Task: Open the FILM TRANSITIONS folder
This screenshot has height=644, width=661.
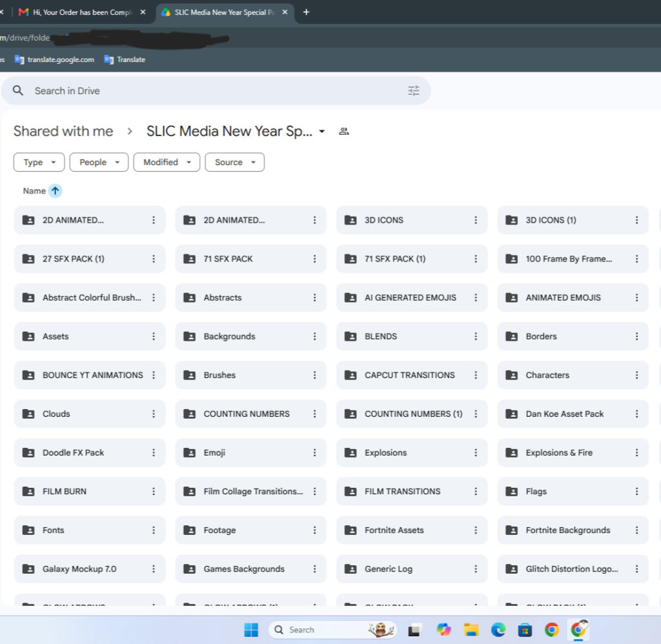Action: pos(411,492)
